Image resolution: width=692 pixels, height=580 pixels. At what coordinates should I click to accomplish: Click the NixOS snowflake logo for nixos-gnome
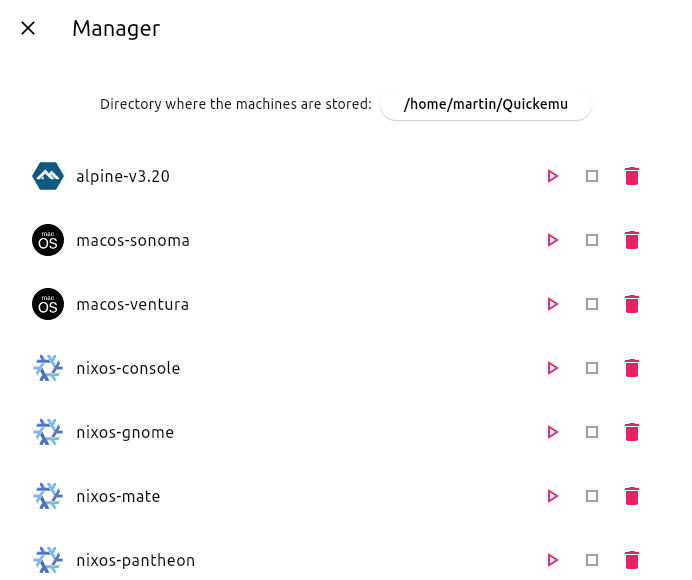point(48,432)
